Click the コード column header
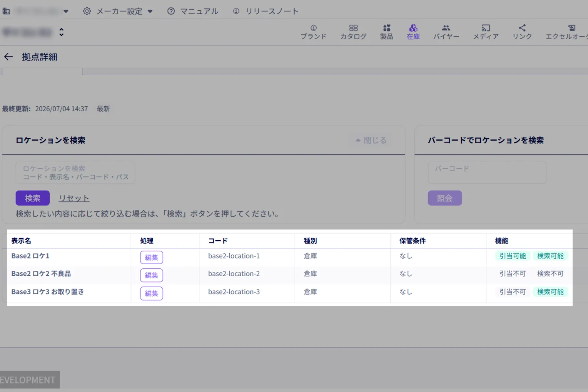 pos(218,241)
